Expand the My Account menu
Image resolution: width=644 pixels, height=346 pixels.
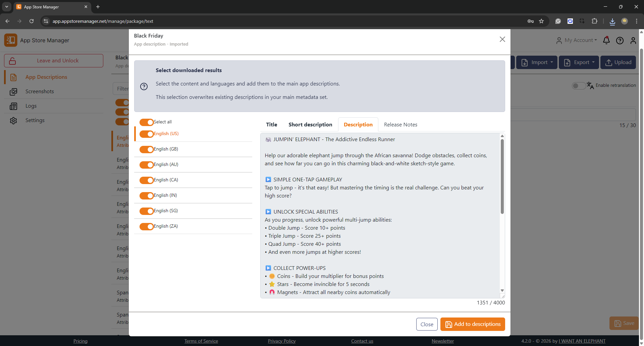[577, 40]
